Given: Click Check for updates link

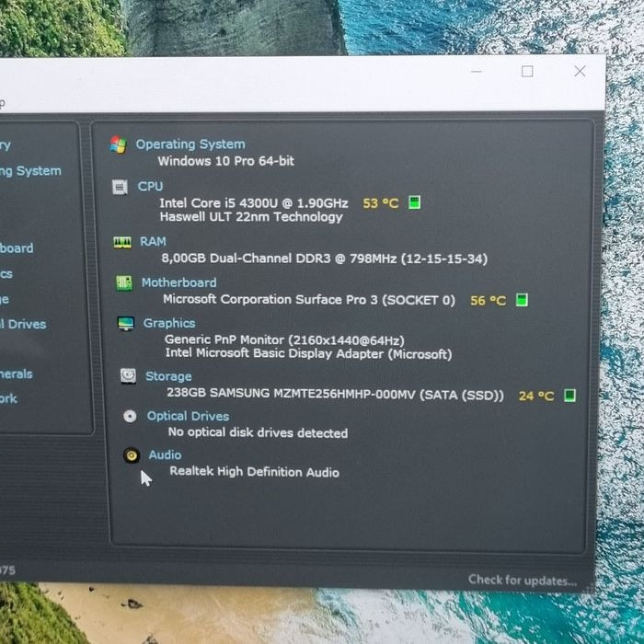Looking at the screenshot, I should click(523, 580).
